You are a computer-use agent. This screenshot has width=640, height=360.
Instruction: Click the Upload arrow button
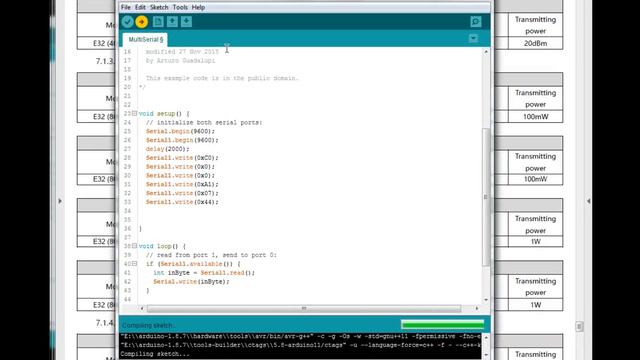click(142, 22)
